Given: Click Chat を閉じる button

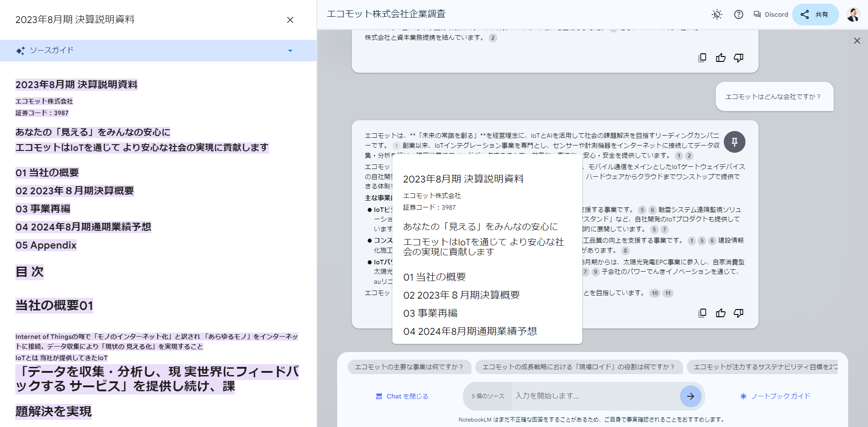Looking at the screenshot, I should point(402,396).
